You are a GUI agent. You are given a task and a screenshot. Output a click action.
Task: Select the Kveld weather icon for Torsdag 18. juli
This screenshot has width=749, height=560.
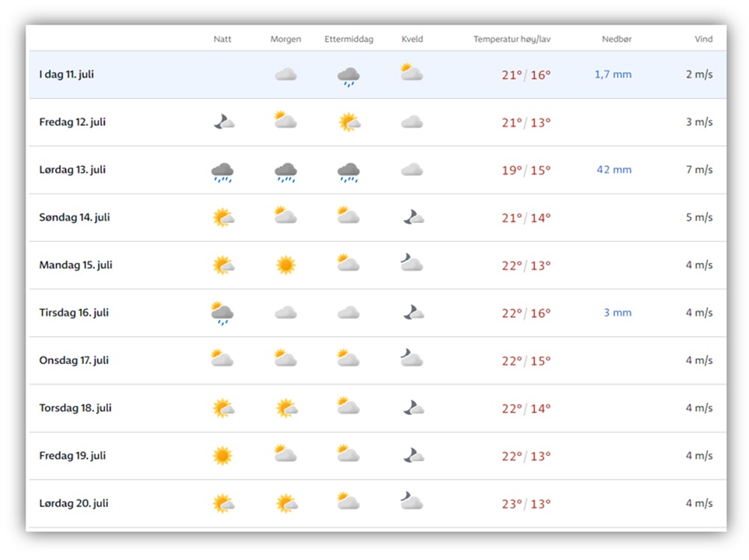(x=413, y=408)
